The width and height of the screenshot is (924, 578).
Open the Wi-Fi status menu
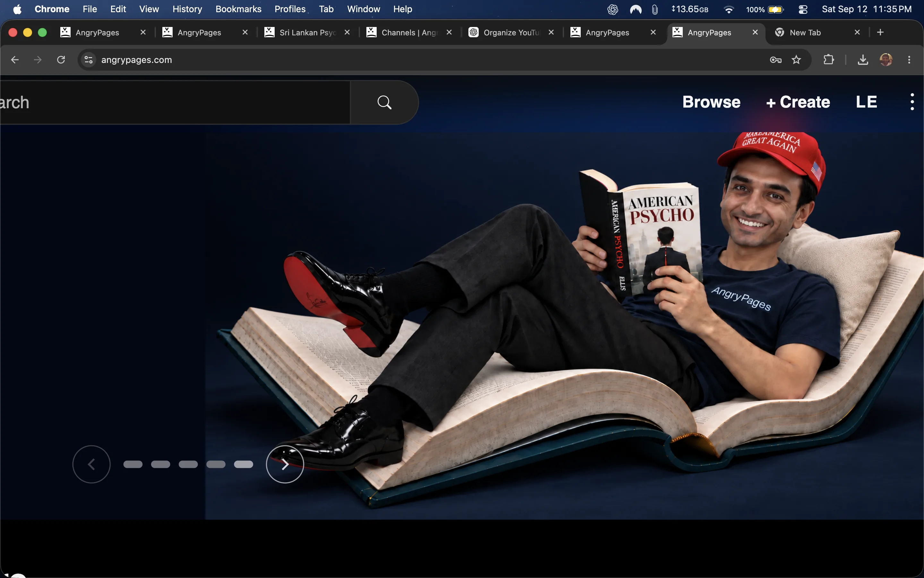point(729,9)
